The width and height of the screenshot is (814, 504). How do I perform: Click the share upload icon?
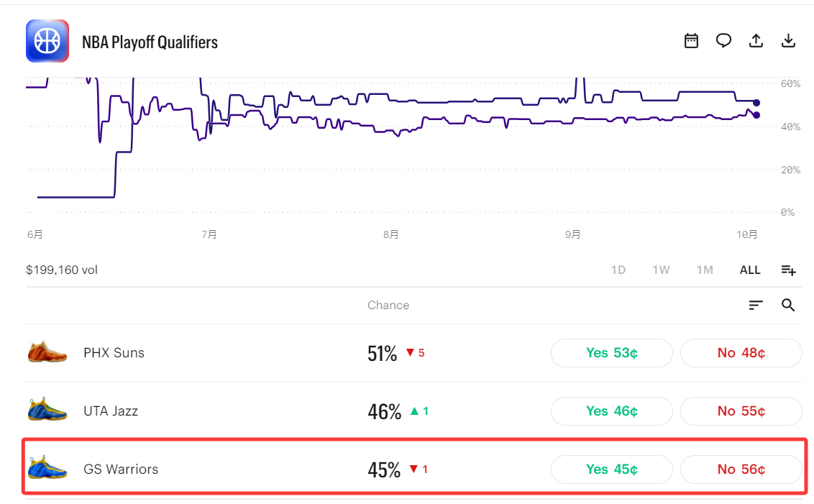pyautogui.click(x=756, y=40)
